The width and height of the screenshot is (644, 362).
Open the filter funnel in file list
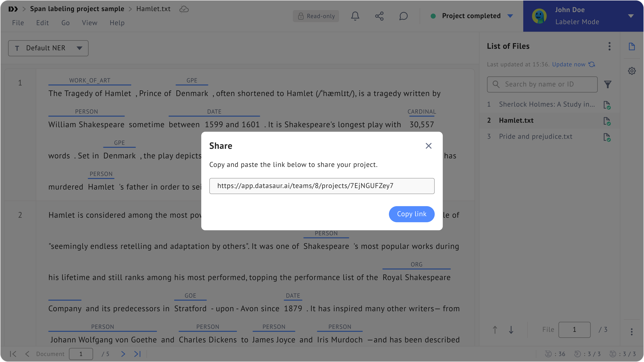tap(608, 84)
